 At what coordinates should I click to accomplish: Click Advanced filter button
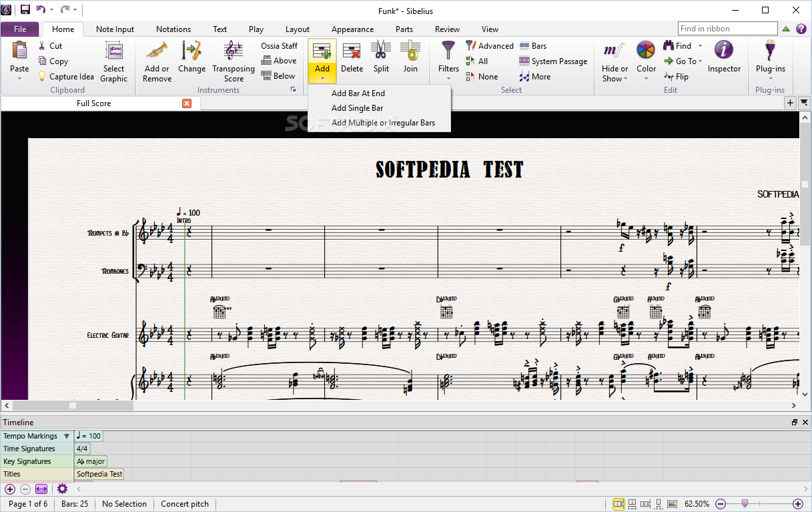(490, 46)
